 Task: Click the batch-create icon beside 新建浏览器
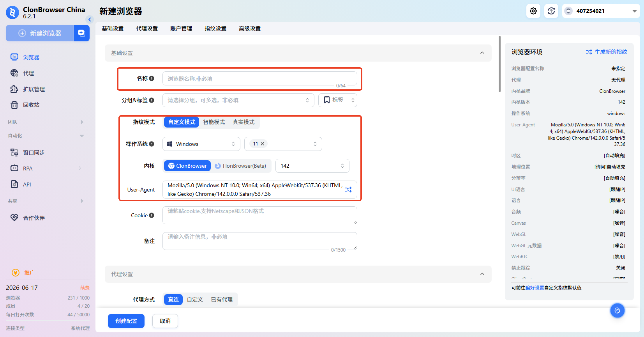[81, 33]
